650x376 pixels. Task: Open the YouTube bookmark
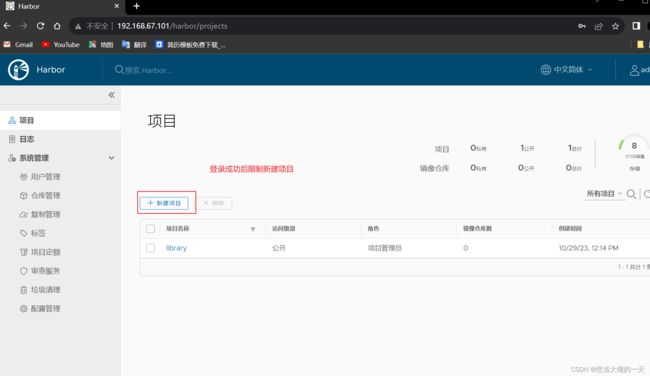tap(61, 44)
